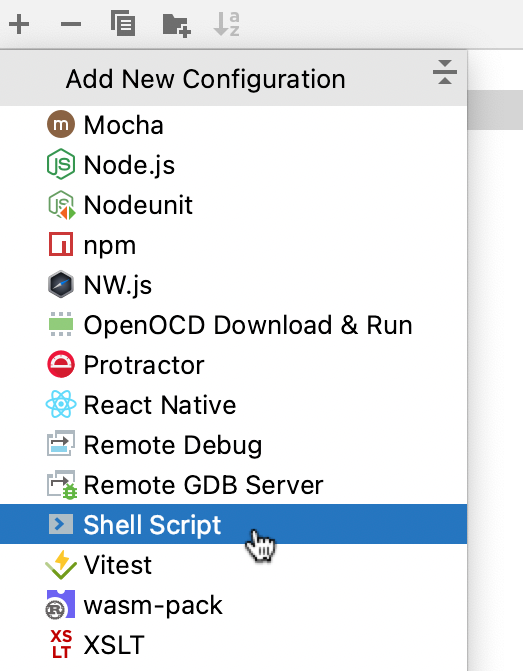Viewport: 523px width, 671px height.
Task: Choose the XSLT configuration entry
Action: click(233, 644)
